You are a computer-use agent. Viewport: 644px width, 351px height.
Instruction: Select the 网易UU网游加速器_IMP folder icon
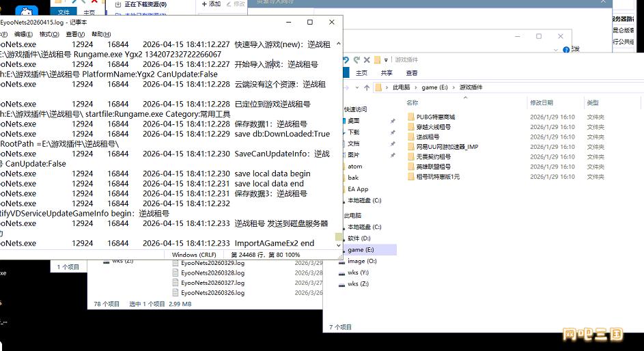tap(410, 147)
